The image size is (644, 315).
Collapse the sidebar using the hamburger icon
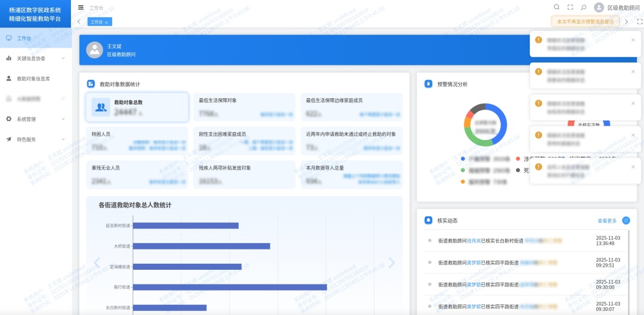point(81,8)
